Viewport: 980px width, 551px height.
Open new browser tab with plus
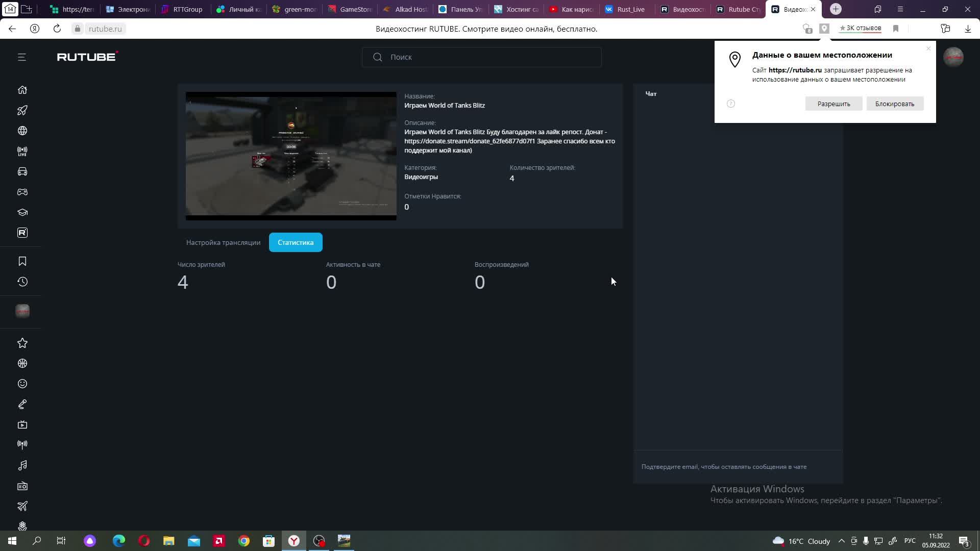836,9
